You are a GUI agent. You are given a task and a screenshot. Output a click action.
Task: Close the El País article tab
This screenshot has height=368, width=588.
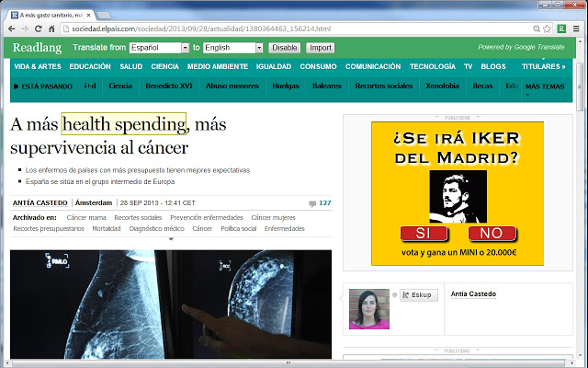pyautogui.click(x=88, y=16)
